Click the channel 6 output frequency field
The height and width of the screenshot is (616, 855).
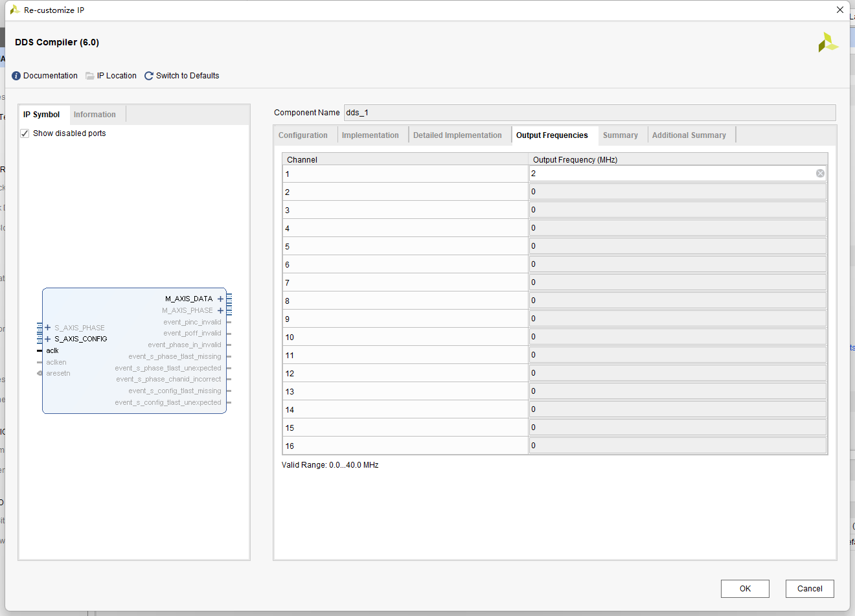coord(678,264)
